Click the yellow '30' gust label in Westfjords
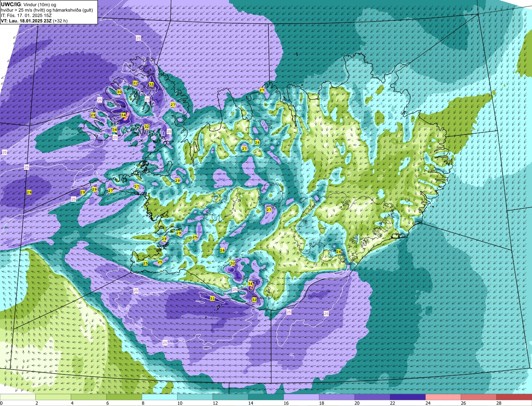The height and width of the screenshot is (406, 532). [x=119, y=92]
